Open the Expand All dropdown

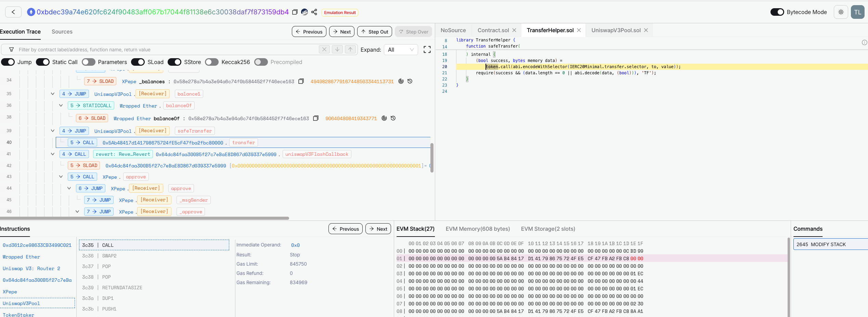click(401, 50)
